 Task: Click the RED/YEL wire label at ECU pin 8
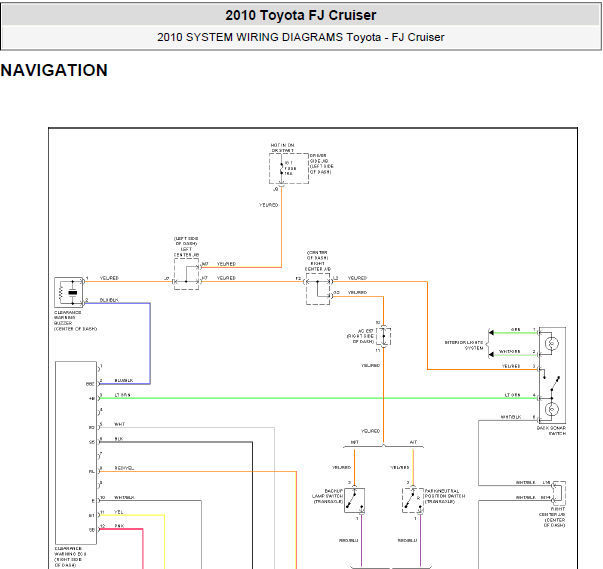(124, 468)
